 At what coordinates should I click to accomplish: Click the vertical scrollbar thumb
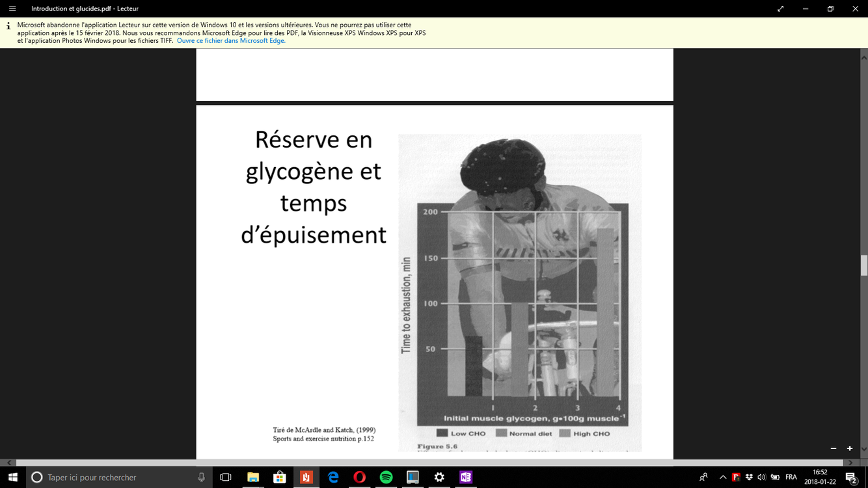click(864, 265)
